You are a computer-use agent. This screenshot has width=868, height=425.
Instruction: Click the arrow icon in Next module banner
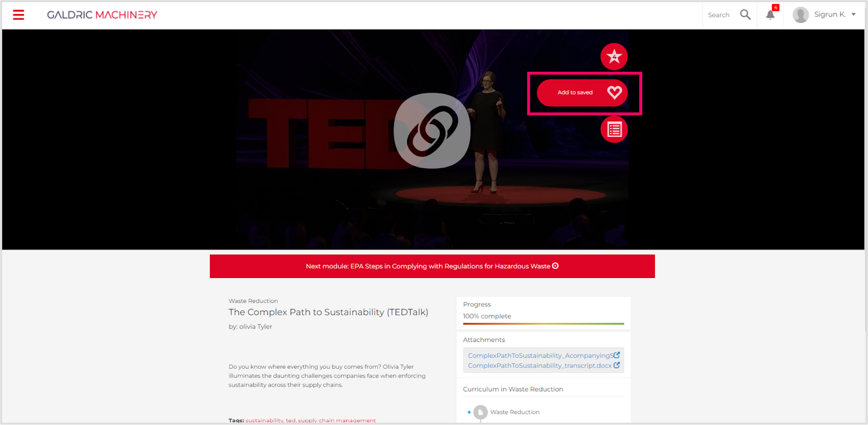click(556, 266)
